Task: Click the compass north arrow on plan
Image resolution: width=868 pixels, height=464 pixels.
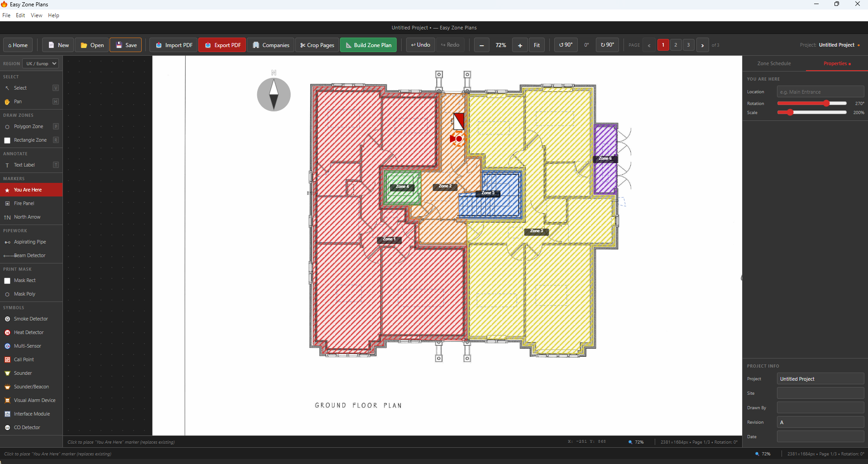Action: pyautogui.click(x=274, y=95)
